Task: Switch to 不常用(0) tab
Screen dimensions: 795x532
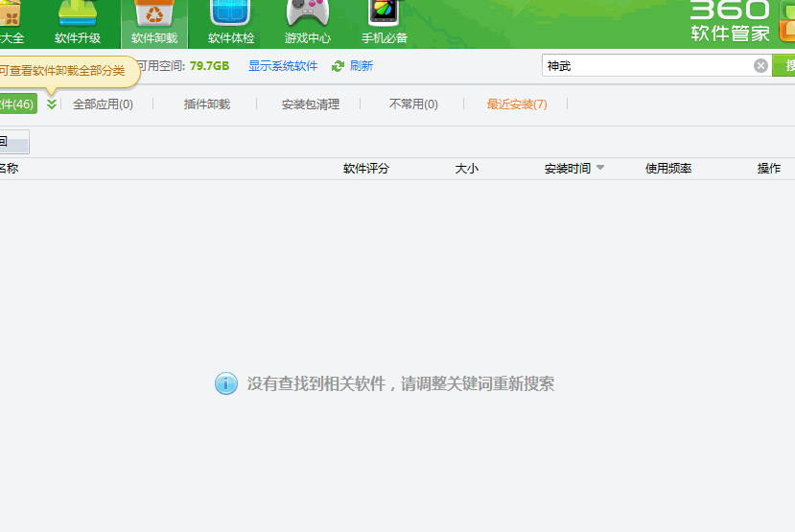Action: 413,104
